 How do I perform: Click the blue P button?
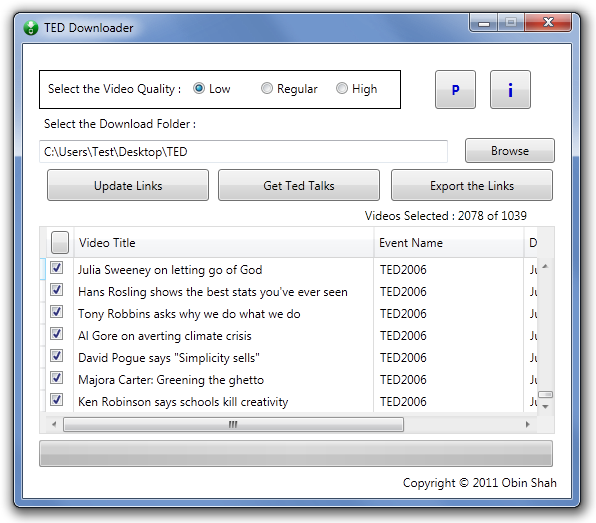click(x=455, y=90)
